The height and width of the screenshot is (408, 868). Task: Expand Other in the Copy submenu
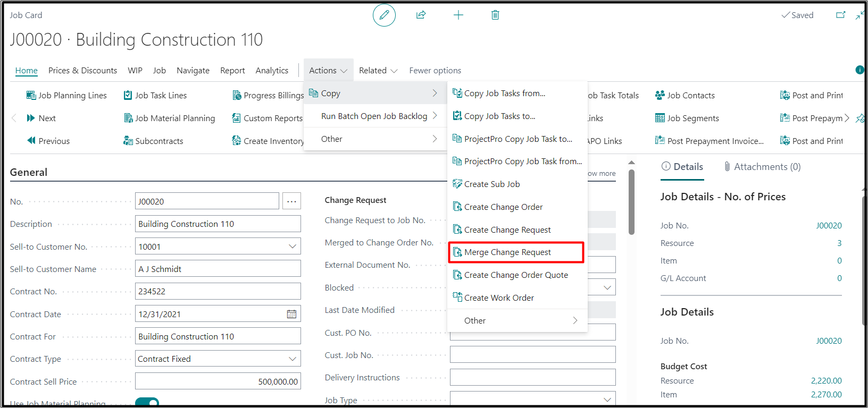518,320
